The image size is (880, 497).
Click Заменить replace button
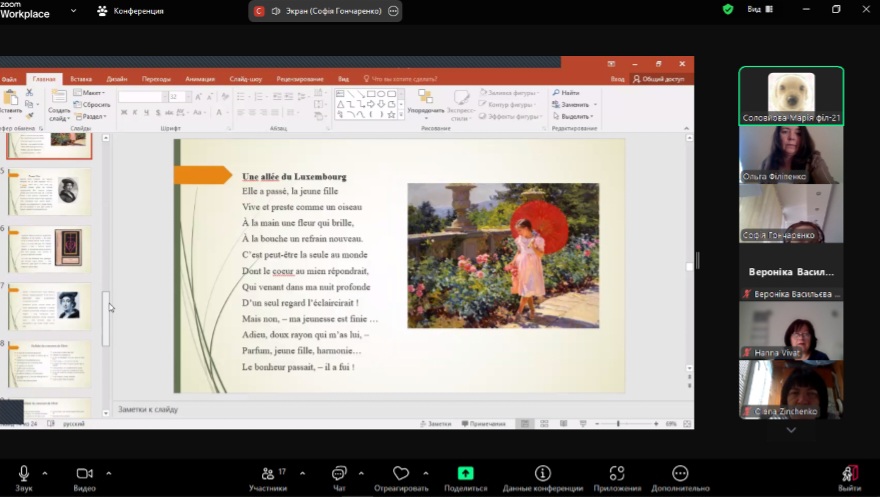pos(574,105)
